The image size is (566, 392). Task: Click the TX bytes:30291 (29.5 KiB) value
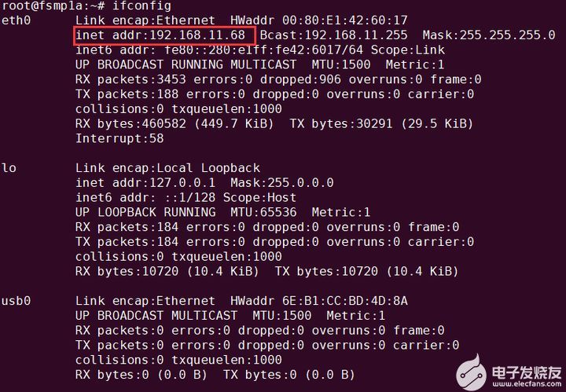381,123
